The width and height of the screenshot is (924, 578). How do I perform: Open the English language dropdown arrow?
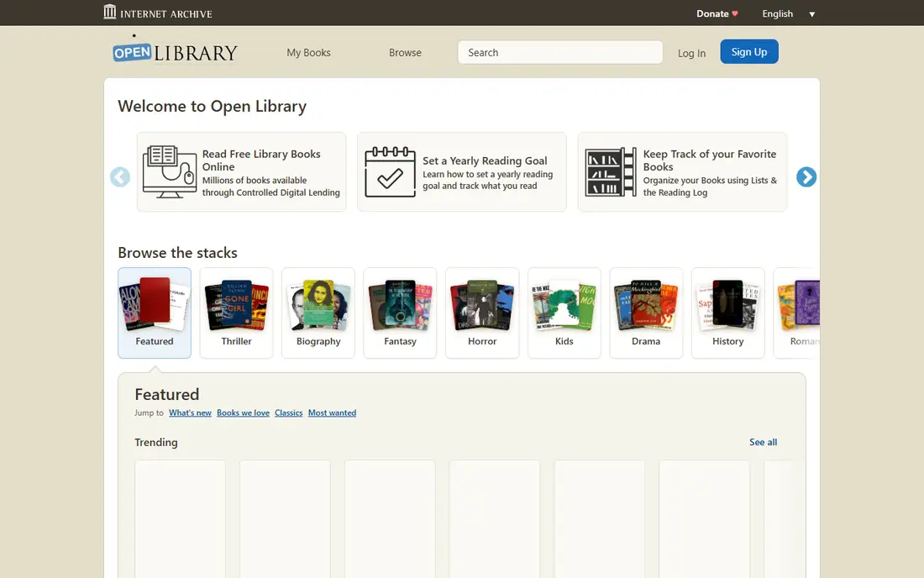point(811,14)
